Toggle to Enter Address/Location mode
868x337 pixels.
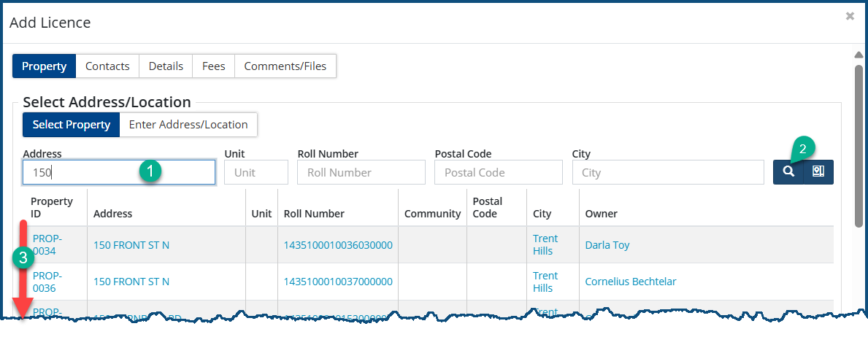[x=188, y=124]
